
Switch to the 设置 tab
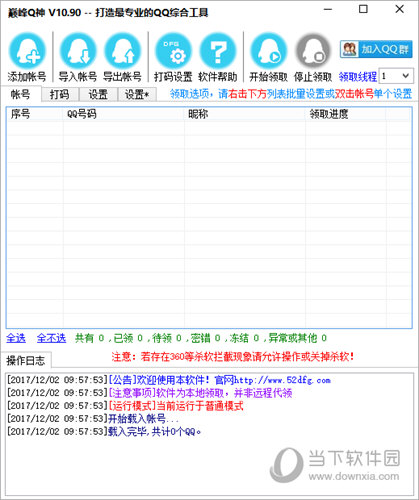pos(98,95)
